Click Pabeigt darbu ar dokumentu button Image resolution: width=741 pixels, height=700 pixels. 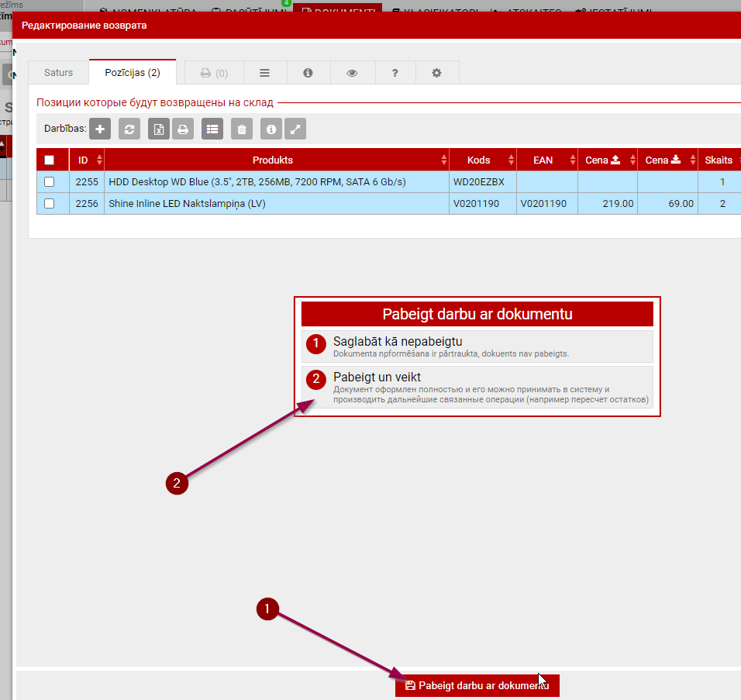point(477,686)
